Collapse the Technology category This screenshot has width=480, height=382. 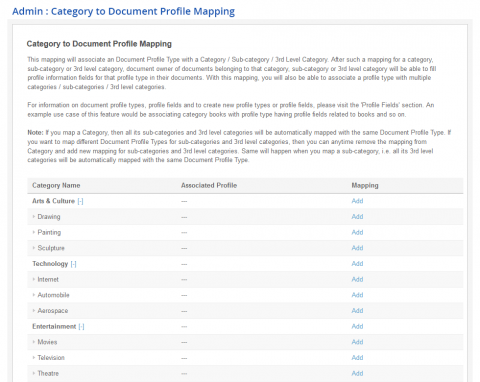(74, 264)
